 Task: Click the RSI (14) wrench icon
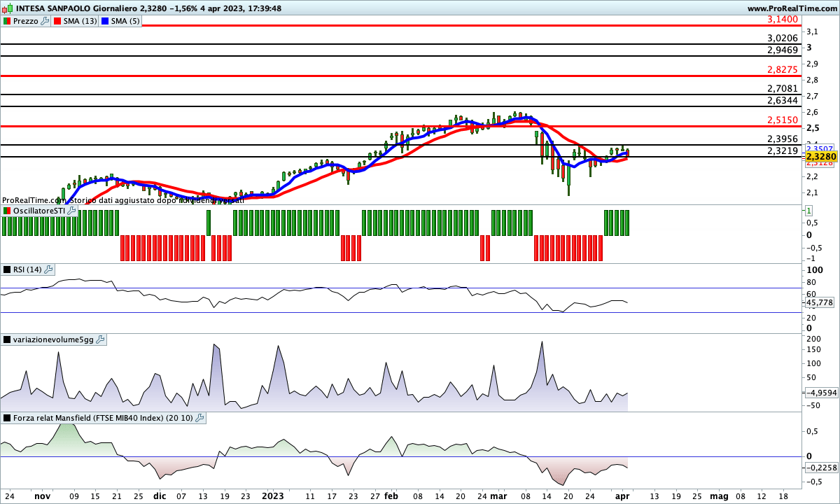49,269
